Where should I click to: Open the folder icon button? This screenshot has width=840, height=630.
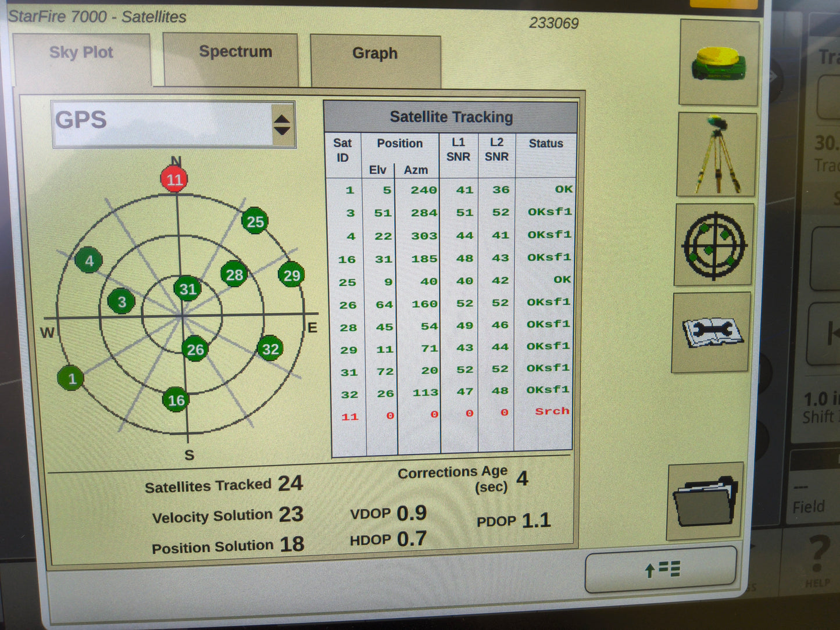point(705,501)
